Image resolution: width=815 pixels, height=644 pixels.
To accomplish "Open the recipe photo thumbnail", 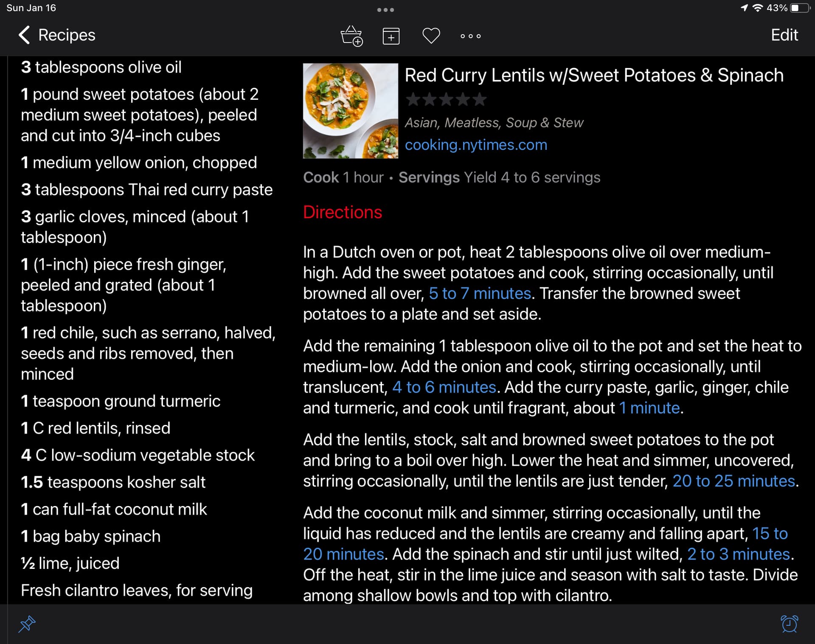I will click(x=351, y=111).
